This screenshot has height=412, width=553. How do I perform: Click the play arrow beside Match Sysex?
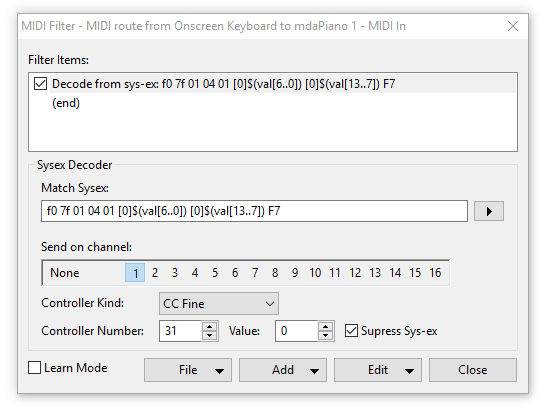point(488,211)
